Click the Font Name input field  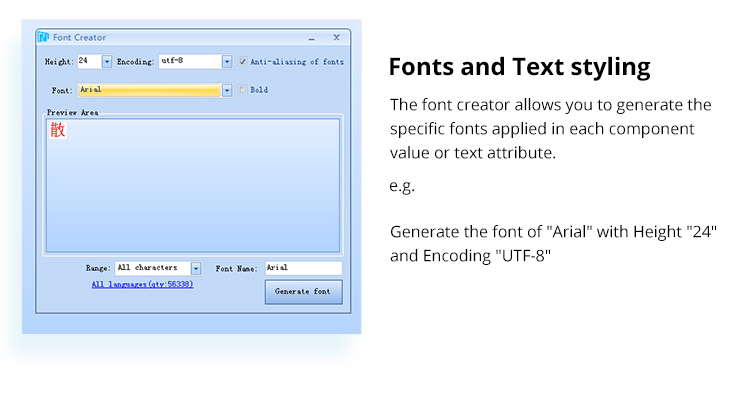tap(304, 268)
